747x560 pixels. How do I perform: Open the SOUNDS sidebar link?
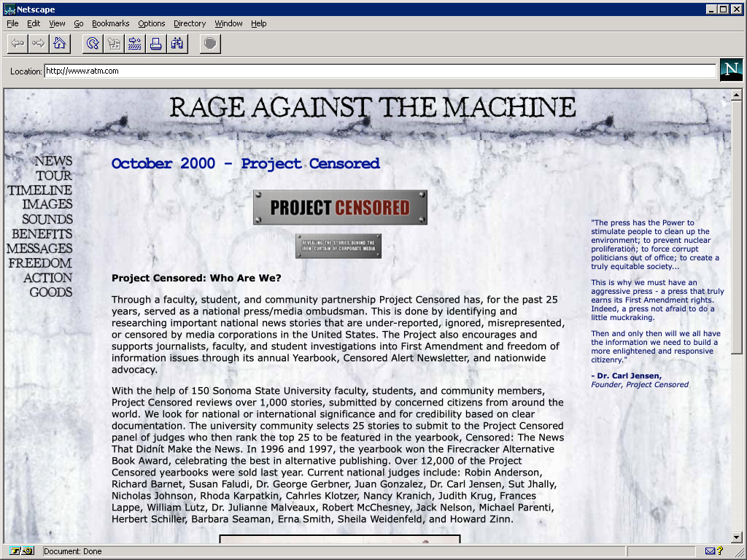point(47,219)
